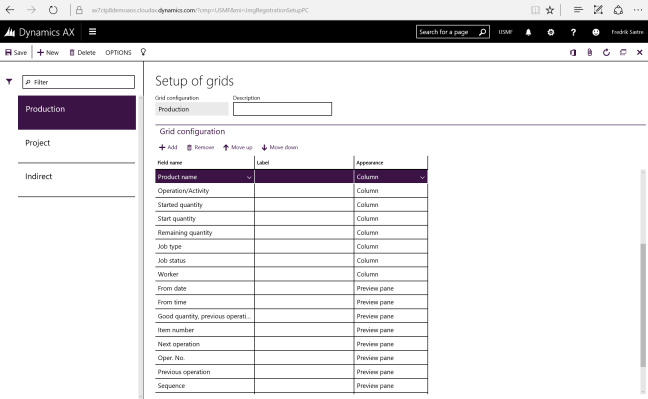The width and height of the screenshot is (648, 399).
Task: Open notifications bell
Action: coord(528,32)
